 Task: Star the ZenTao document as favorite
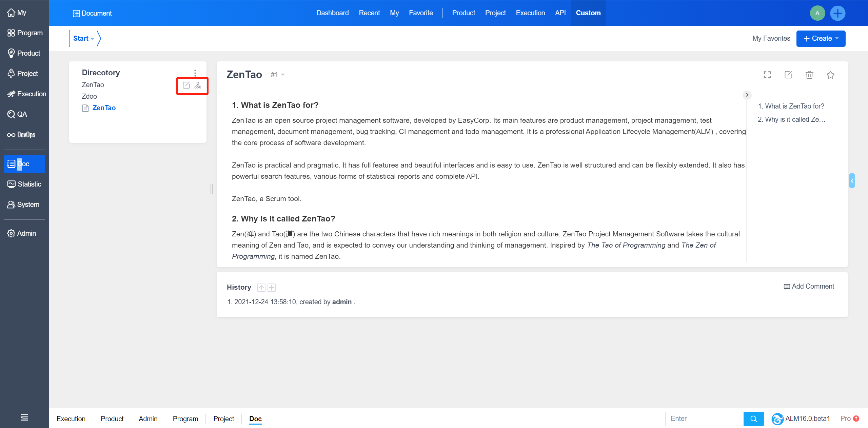(x=830, y=75)
